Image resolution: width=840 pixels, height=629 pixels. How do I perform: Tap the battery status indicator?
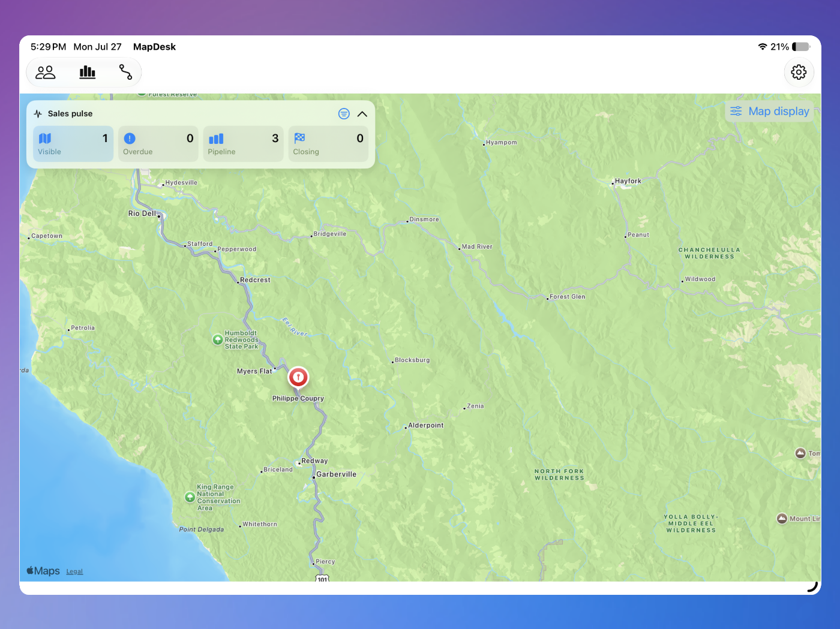click(x=801, y=47)
